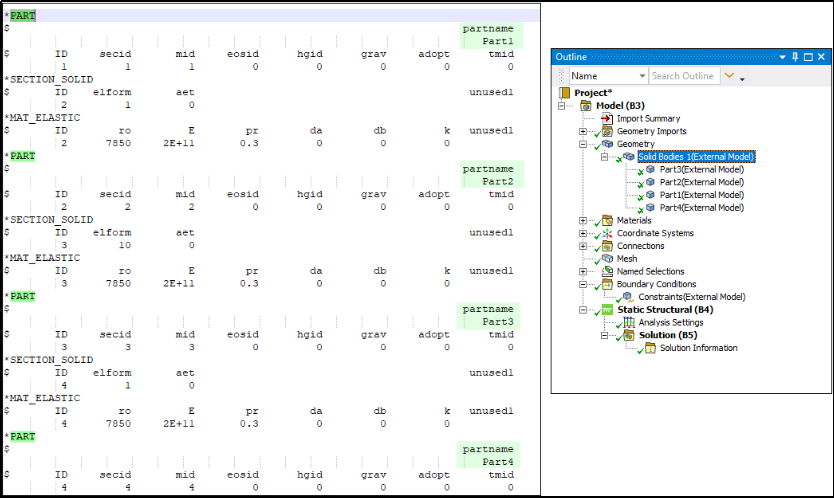This screenshot has width=834, height=498.
Task: Collapse the Model (B3) node
Action: tap(561, 106)
